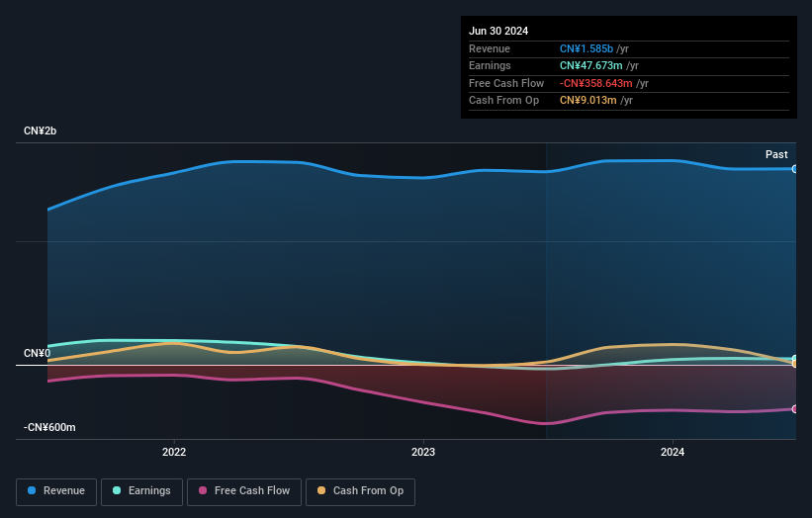Screen dimensions: 812x518
Task: Select the Cash From Op endpoint marker
Action: point(794,364)
